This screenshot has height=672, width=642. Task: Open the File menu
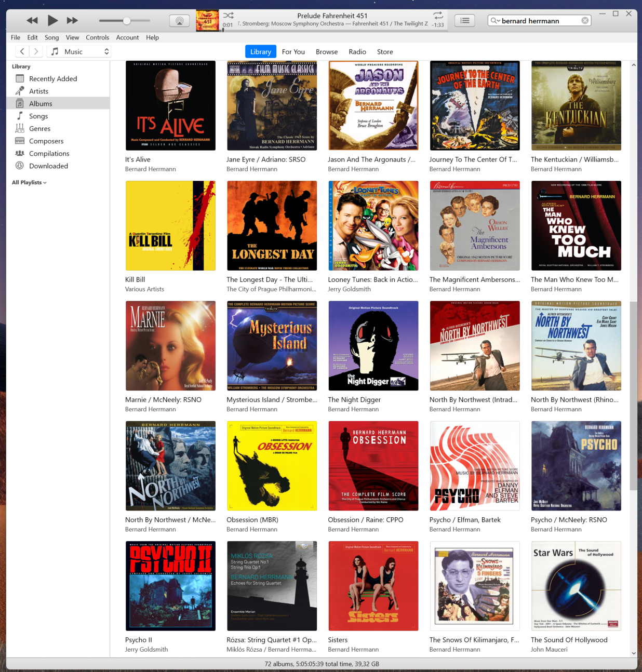[x=16, y=37]
